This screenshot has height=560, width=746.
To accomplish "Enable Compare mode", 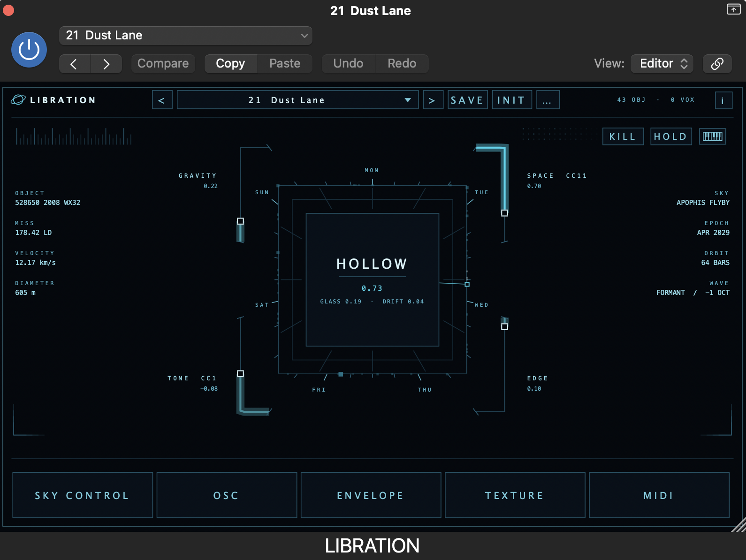I will (x=163, y=64).
